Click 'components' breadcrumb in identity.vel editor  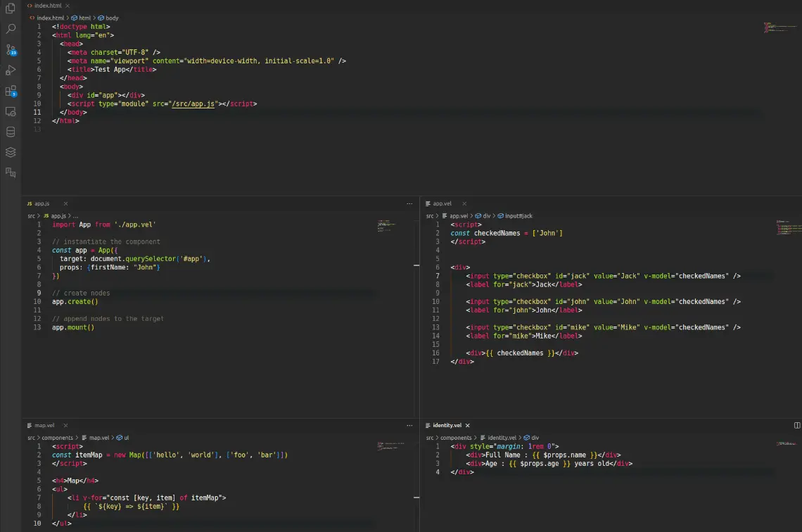pos(456,438)
